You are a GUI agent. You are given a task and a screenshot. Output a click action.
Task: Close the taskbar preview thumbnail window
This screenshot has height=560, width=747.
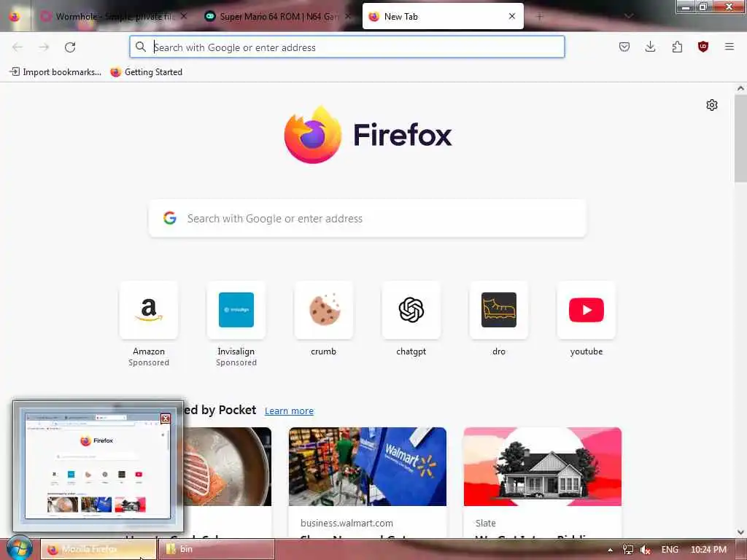[x=166, y=419]
